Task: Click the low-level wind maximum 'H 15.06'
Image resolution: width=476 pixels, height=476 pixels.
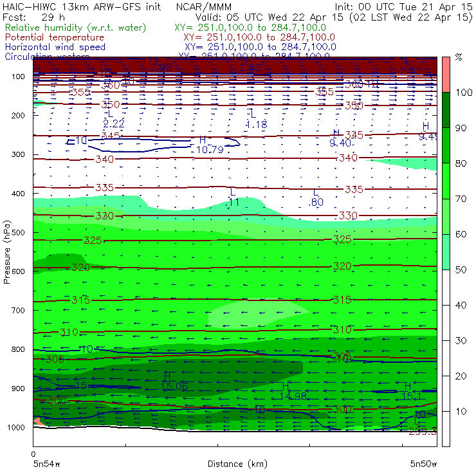Action: pos(174,381)
